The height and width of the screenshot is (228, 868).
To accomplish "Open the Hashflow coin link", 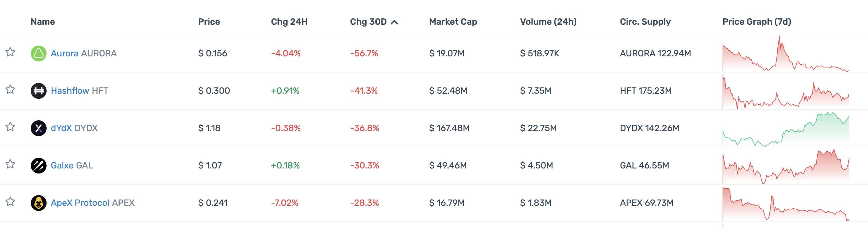I will click(x=70, y=91).
